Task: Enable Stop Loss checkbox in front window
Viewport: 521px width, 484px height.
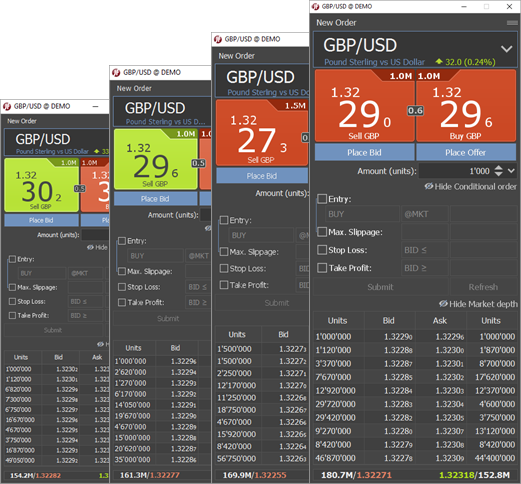Action: coord(322,250)
